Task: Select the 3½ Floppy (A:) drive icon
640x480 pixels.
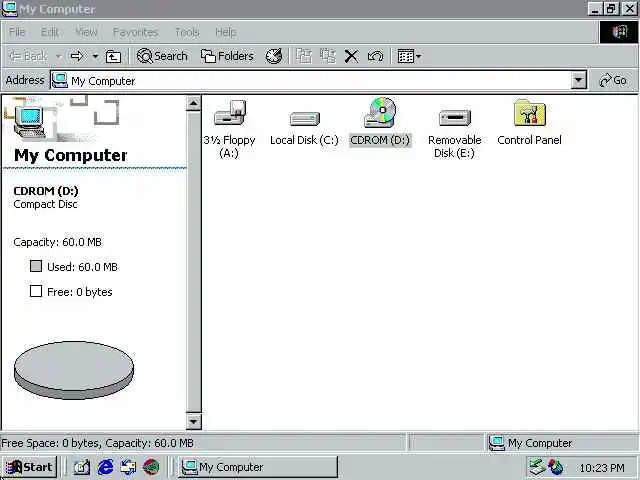Action: tap(230, 113)
